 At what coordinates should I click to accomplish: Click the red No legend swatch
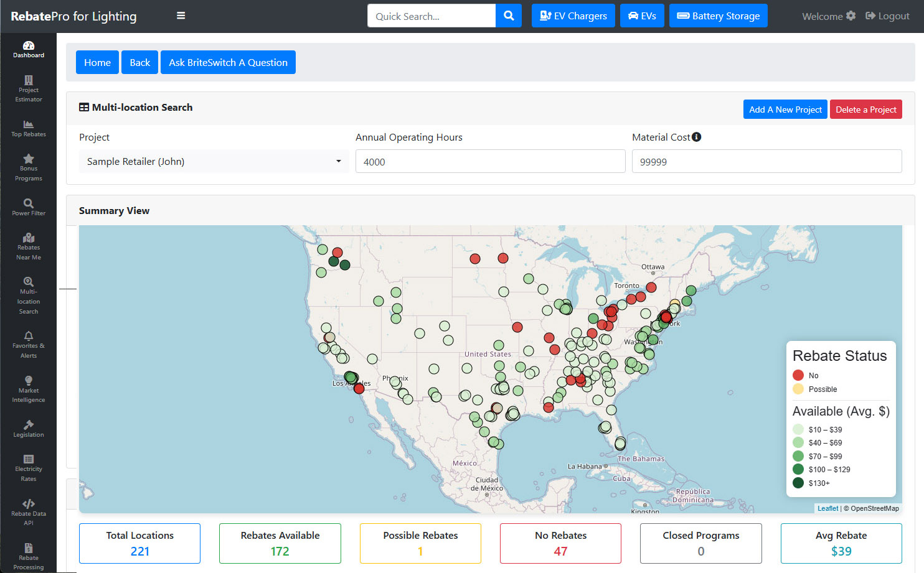(798, 375)
